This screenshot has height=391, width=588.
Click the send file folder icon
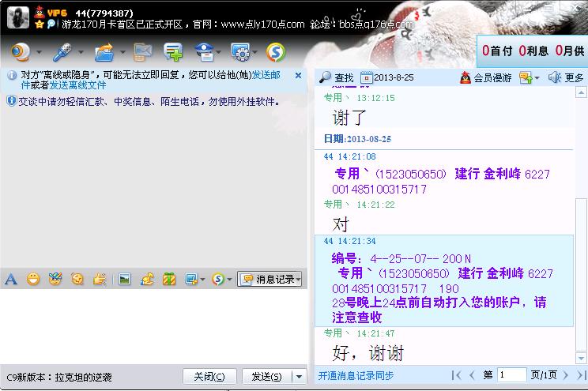[x=104, y=52]
